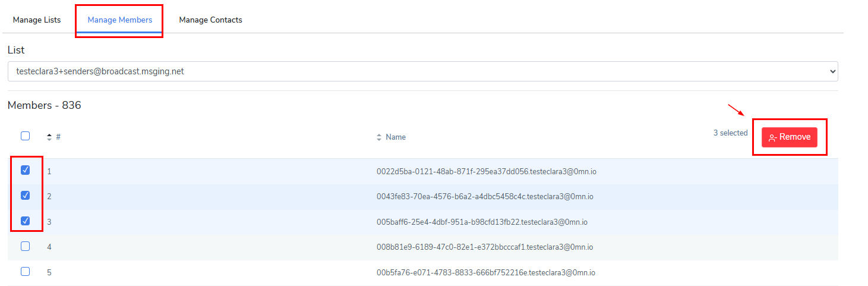Open the List dropdown showing testeclara3+senders
The image size is (868, 286).
[422, 71]
